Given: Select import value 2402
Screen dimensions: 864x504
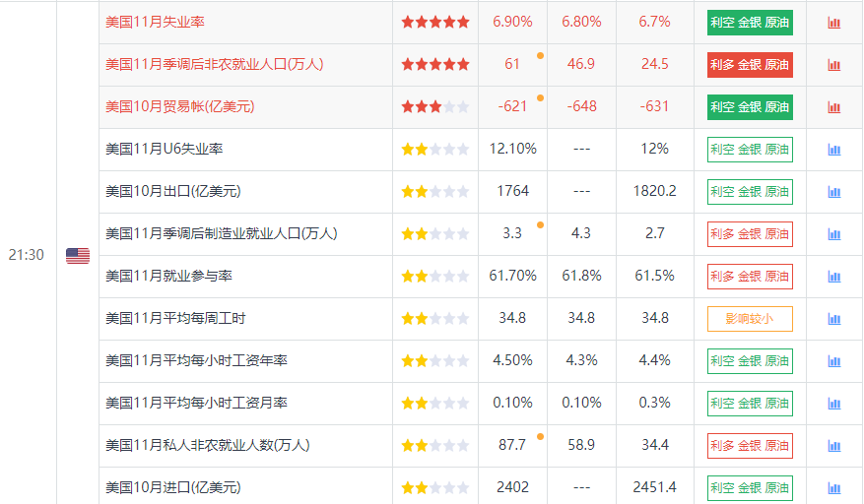Looking at the screenshot, I should [513, 487].
